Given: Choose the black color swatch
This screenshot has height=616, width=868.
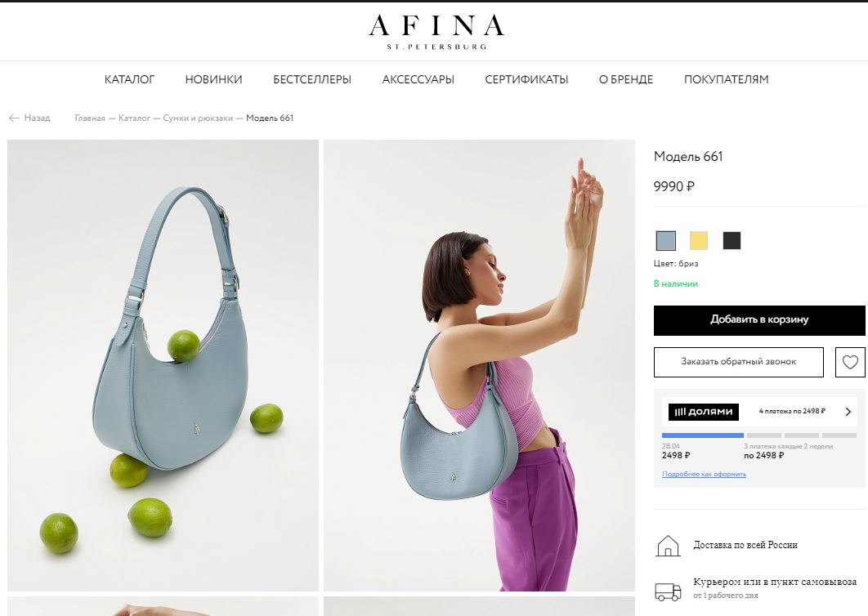Looking at the screenshot, I should 732,241.
